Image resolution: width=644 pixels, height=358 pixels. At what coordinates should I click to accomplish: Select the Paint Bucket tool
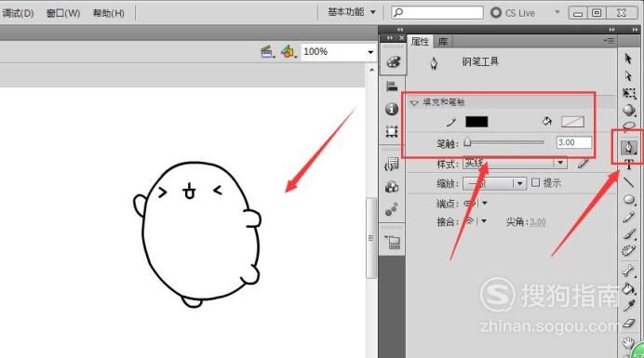pos(629,288)
